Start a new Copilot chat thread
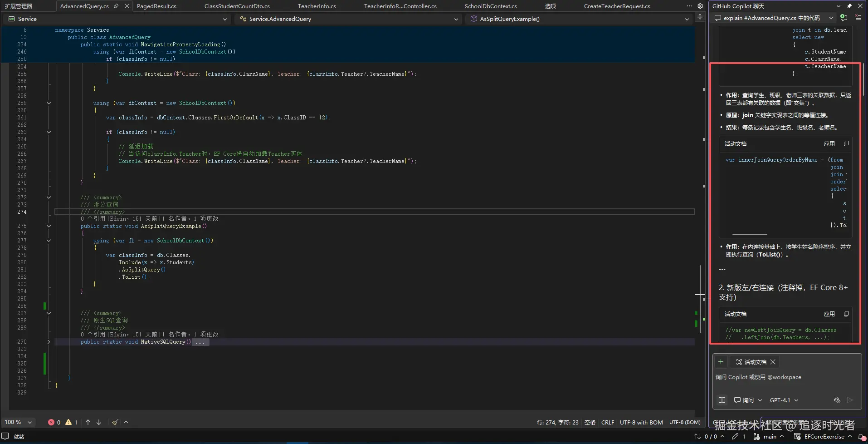 pyautogui.click(x=844, y=18)
